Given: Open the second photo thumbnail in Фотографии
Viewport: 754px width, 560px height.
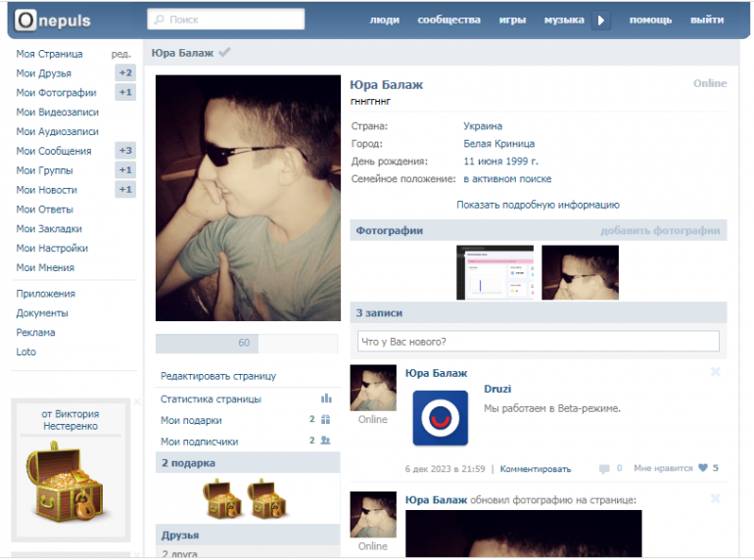Looking at the screenshot, I should pyautogui.click(x=580, y=272).
